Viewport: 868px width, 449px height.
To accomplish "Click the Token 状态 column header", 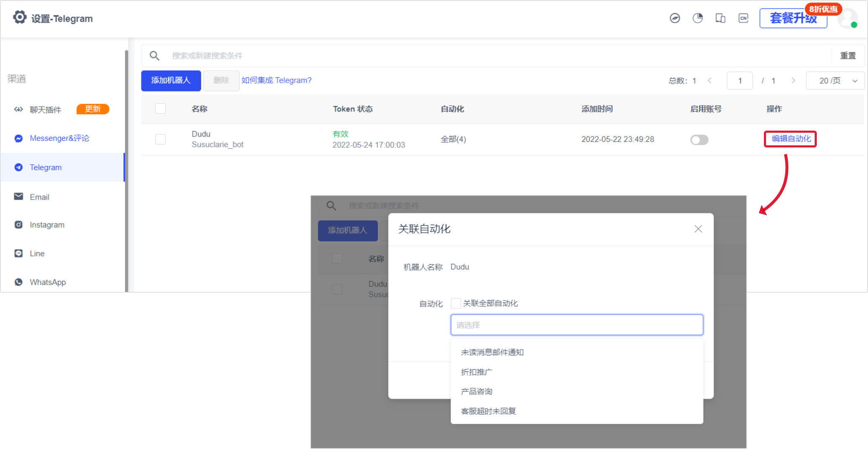I will (x=353, y=109).
